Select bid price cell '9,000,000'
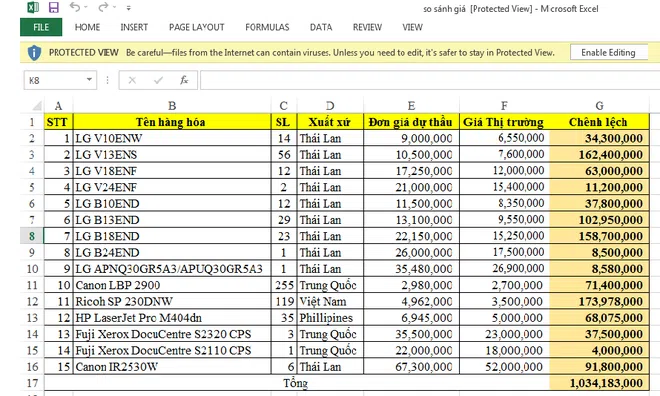The image size is (660, 396). 411,138
